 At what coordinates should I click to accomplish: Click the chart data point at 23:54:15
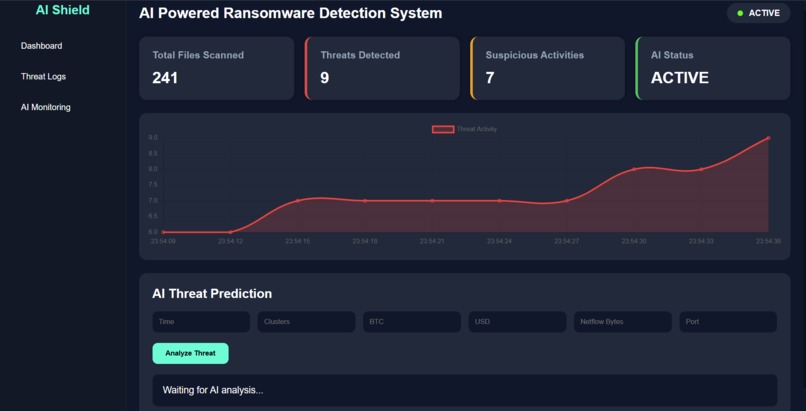[x=298, y=200]
